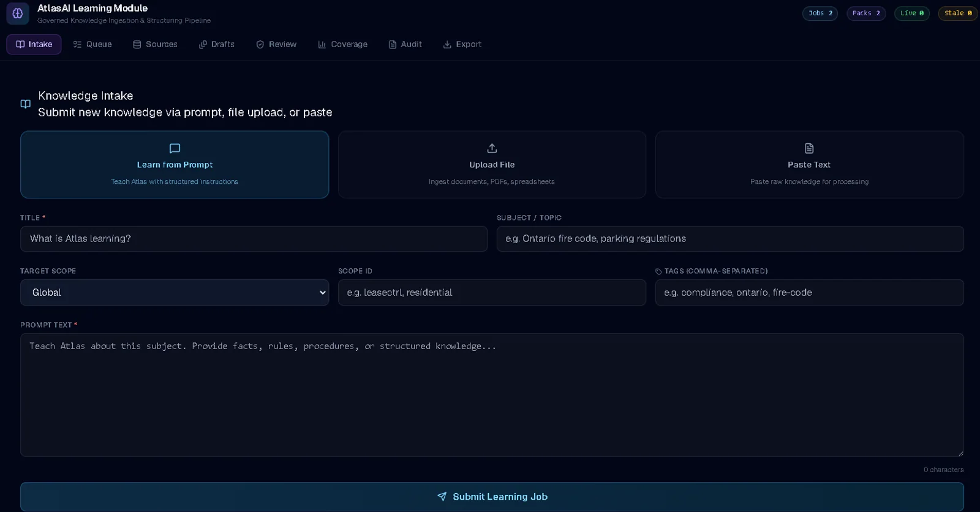Click the Stale 0 status badge
This screenshot has width=980, height=512.
[958, 13]
